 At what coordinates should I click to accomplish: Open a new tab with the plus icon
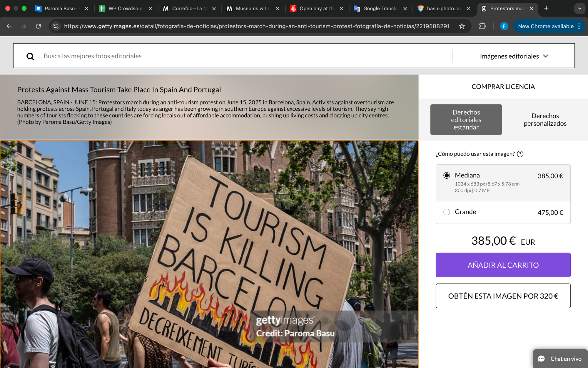[x=546, y=8]
